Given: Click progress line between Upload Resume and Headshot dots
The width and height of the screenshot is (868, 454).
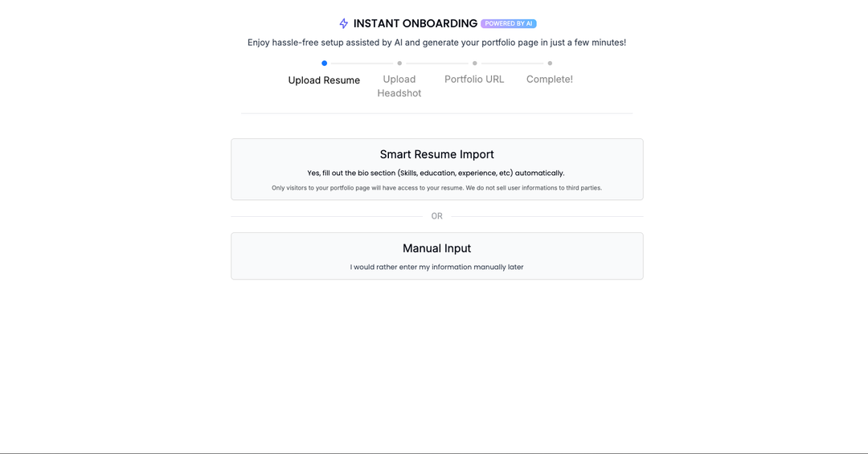Looking at the screenshot, I should [x=362, y=63].
